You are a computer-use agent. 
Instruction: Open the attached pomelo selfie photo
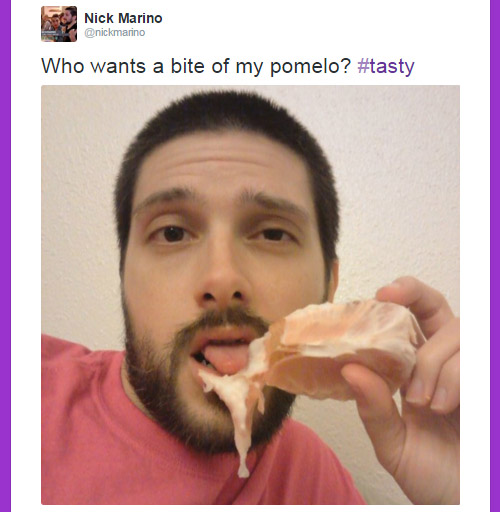(250, 295)
